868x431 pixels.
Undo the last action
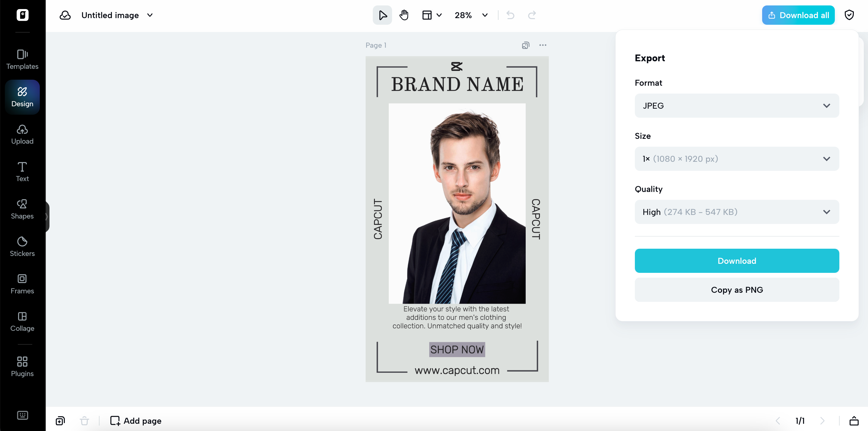coord(510,15)
